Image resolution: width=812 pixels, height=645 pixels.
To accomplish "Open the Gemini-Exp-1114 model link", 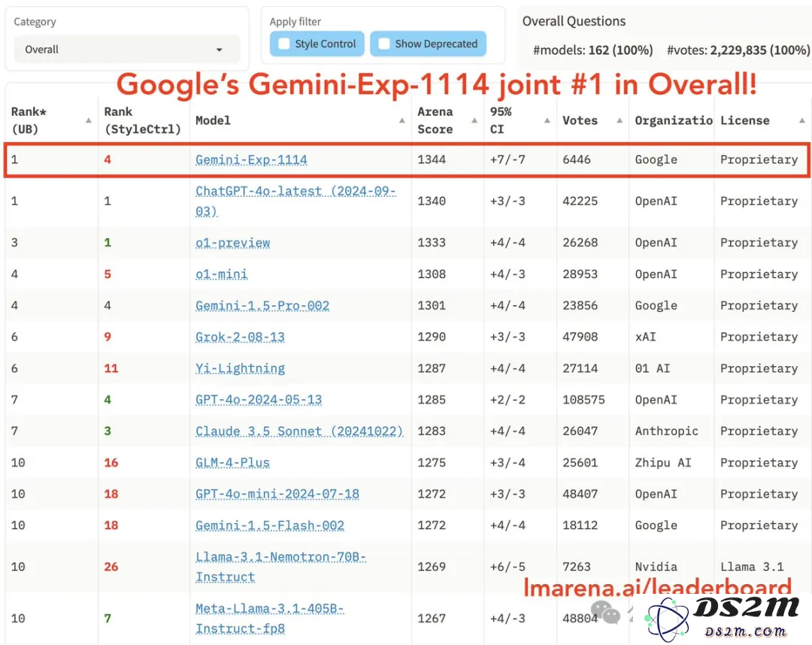I will click(x=251, y=160).
